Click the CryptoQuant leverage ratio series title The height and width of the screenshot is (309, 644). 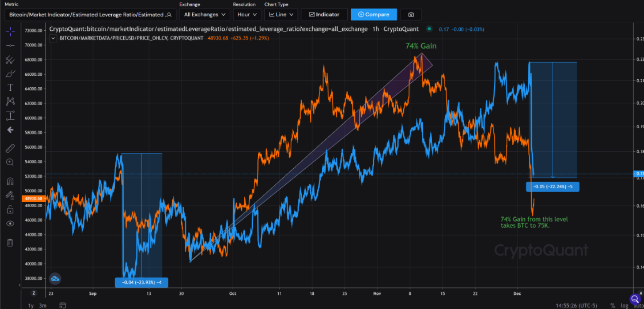click(x=234, y=29)
